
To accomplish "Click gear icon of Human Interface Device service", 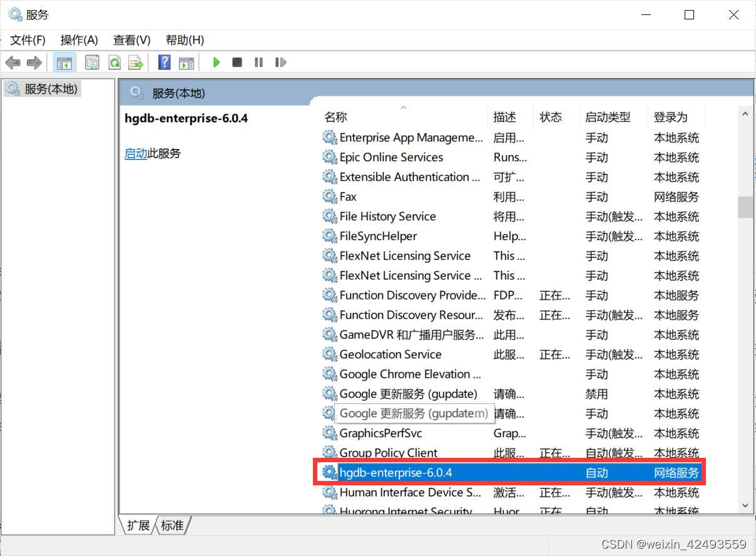I will point(329,492).
